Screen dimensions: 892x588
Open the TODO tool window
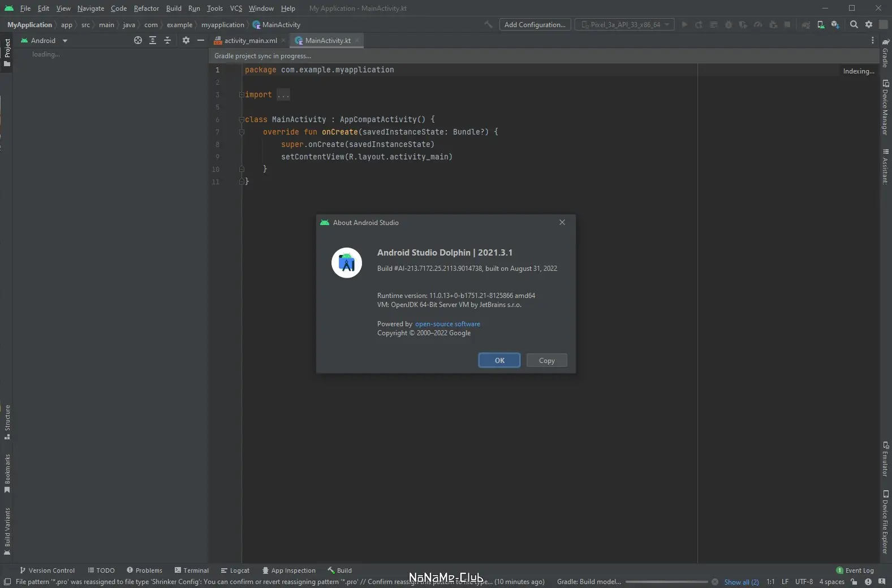point(101,570)
